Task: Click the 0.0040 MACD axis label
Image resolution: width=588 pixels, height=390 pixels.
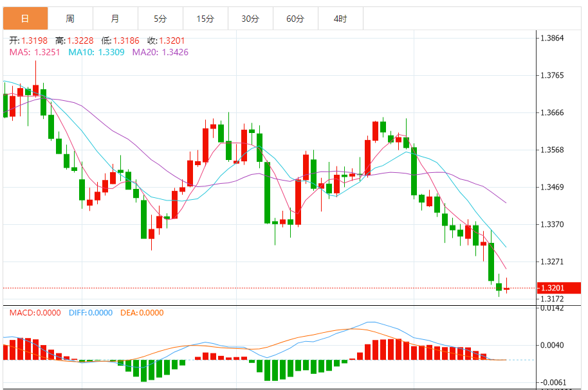Action: coord(552,345)
